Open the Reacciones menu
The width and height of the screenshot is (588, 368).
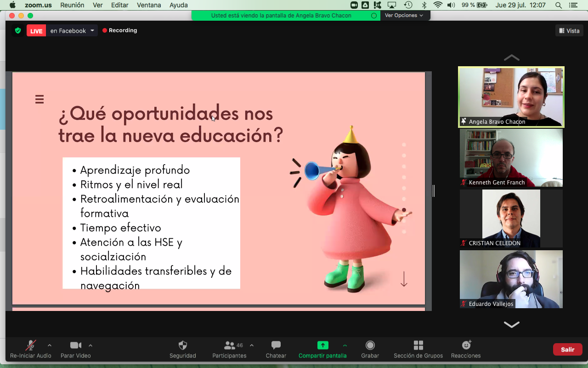click(x=466, y=345)
